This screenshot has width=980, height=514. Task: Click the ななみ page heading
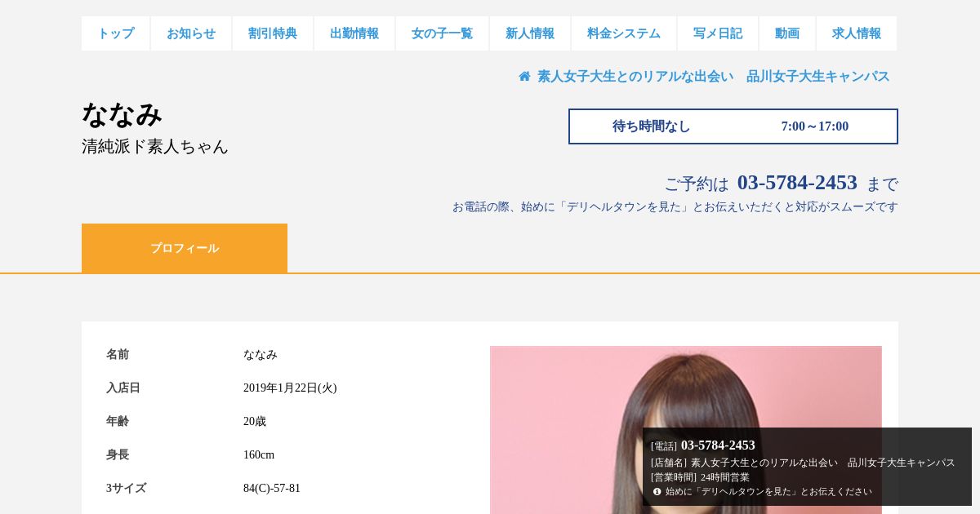coord(122,113)
